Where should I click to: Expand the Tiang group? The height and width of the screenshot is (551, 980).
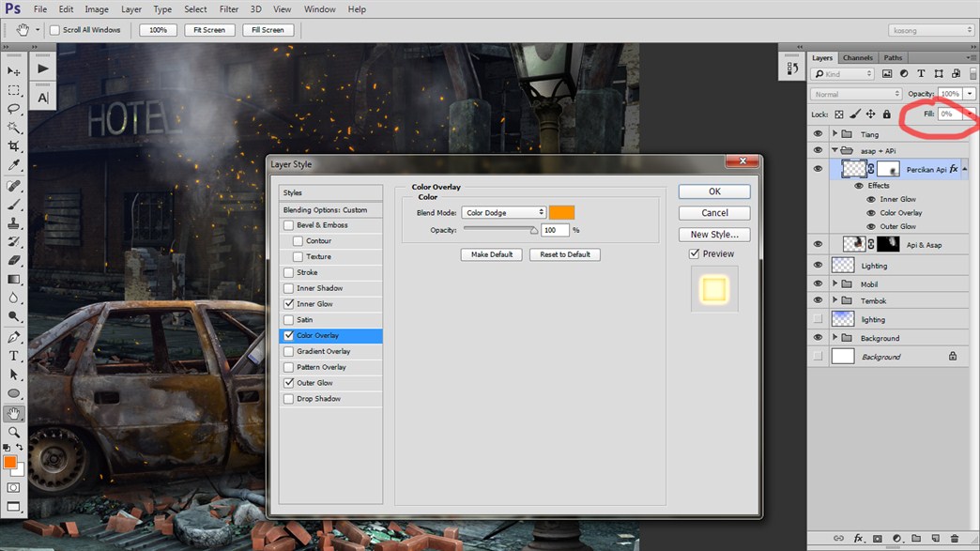click(x=835, y=133)
